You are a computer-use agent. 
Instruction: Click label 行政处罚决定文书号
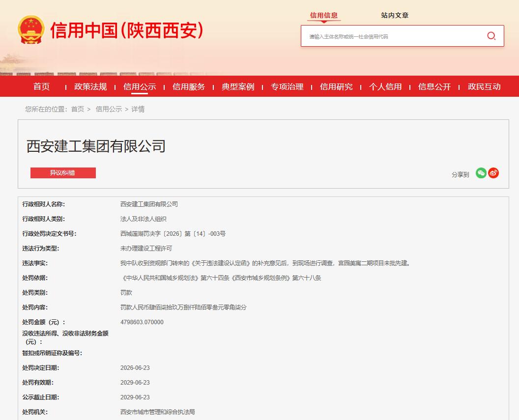click(x=49, y=233)
